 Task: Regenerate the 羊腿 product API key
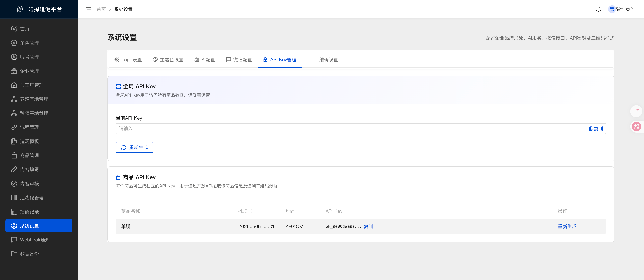click(567, 226)
